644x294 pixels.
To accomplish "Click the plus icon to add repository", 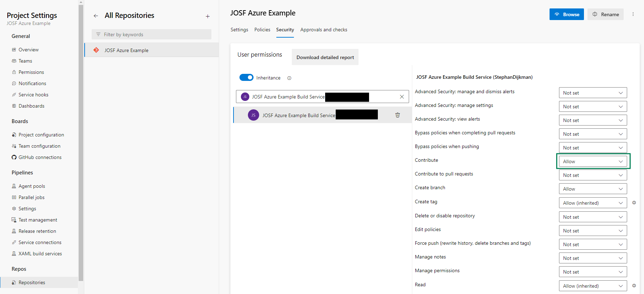I will tap(208, 16).
